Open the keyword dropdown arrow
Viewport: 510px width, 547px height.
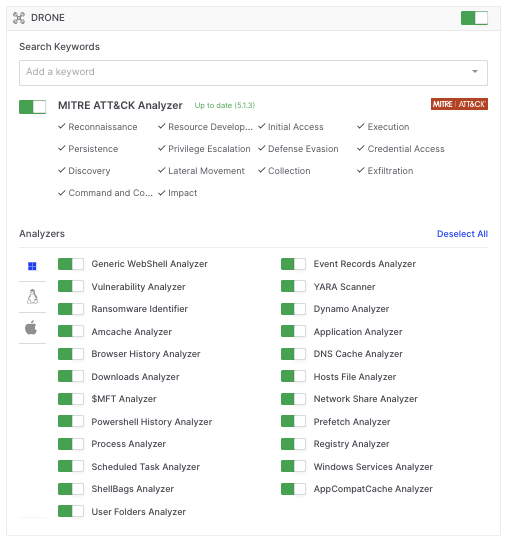pyautogui.click(x=475, y=72)
